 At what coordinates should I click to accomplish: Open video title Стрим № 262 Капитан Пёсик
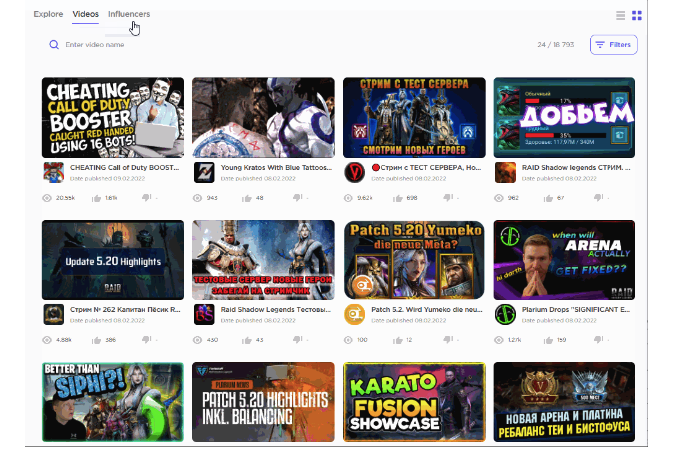pos(125,309)
